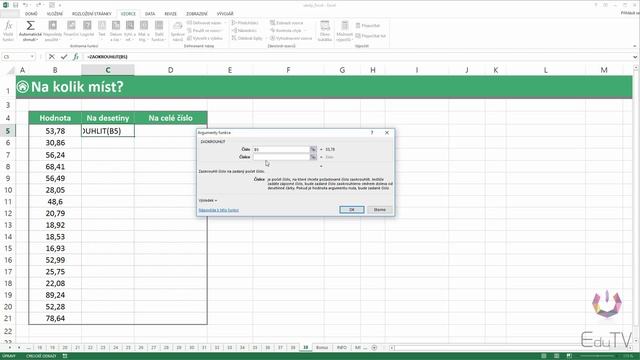
Task: Confirm formula with checkmark icon
Action: pyautogui.click(x=64, y=57)
